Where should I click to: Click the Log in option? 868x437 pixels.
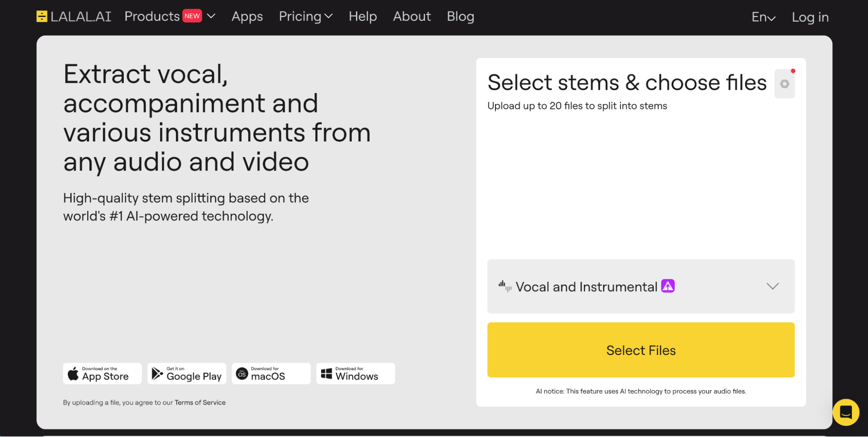pos(810,17)
